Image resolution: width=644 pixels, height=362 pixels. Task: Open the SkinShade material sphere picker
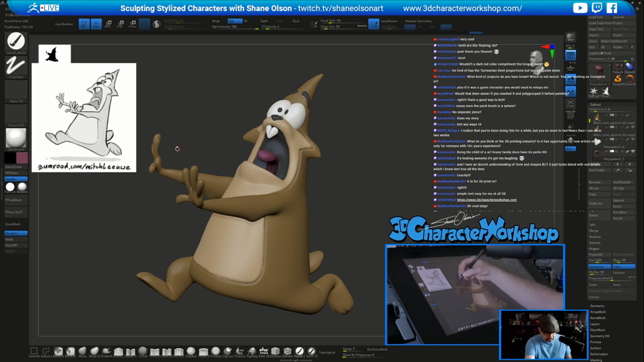(x=16, y=138)
